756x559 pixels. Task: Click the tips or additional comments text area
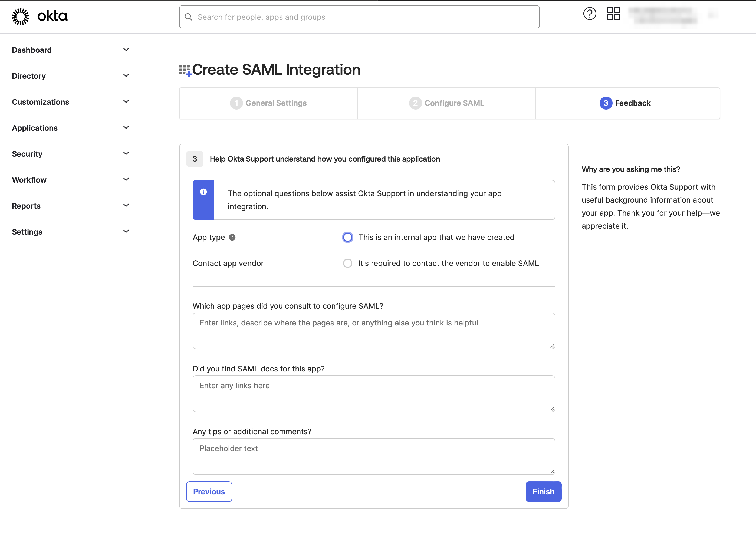[374, 456]
